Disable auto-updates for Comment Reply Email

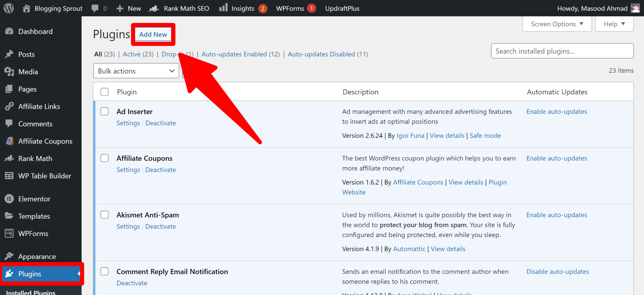[x=558, y=271]
